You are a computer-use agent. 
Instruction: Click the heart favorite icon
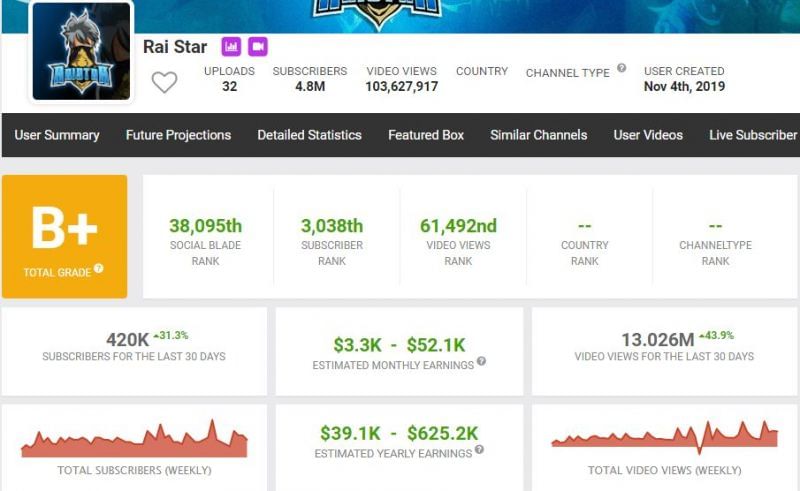164,82
